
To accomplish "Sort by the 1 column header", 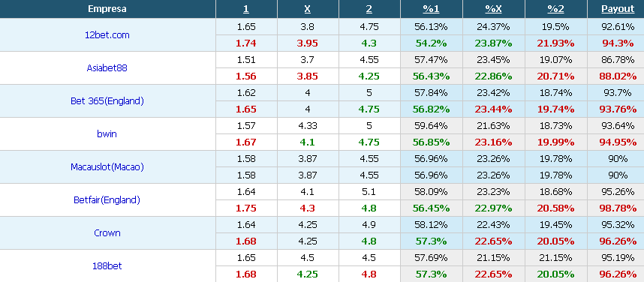I will [246, 9].
